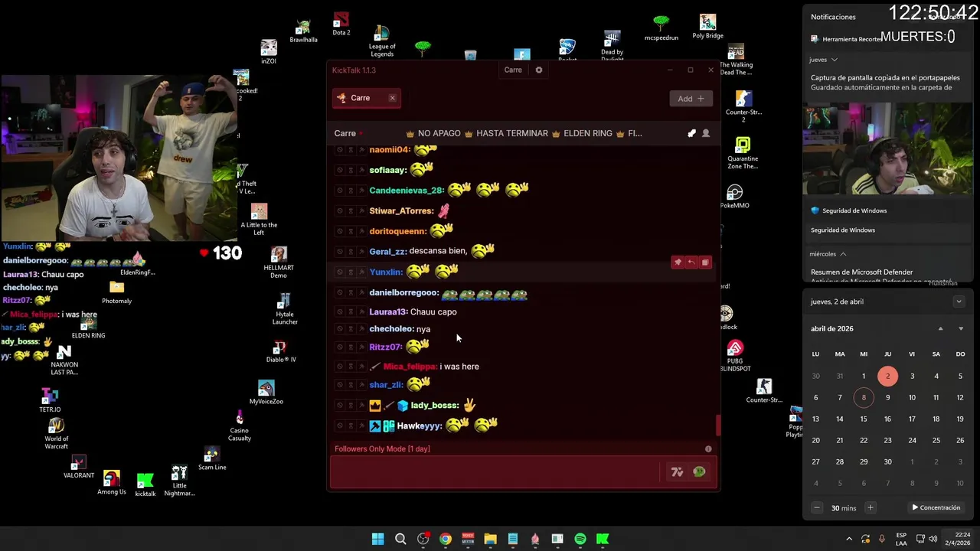Screen dimensions: 980x551
Task: Go to next month in calendar
Action: [961, 329]
